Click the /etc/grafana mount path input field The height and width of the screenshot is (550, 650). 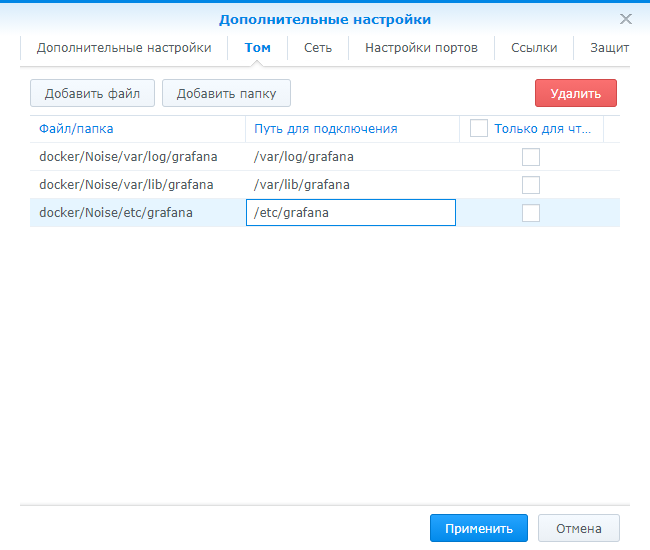tap(350, 213)
